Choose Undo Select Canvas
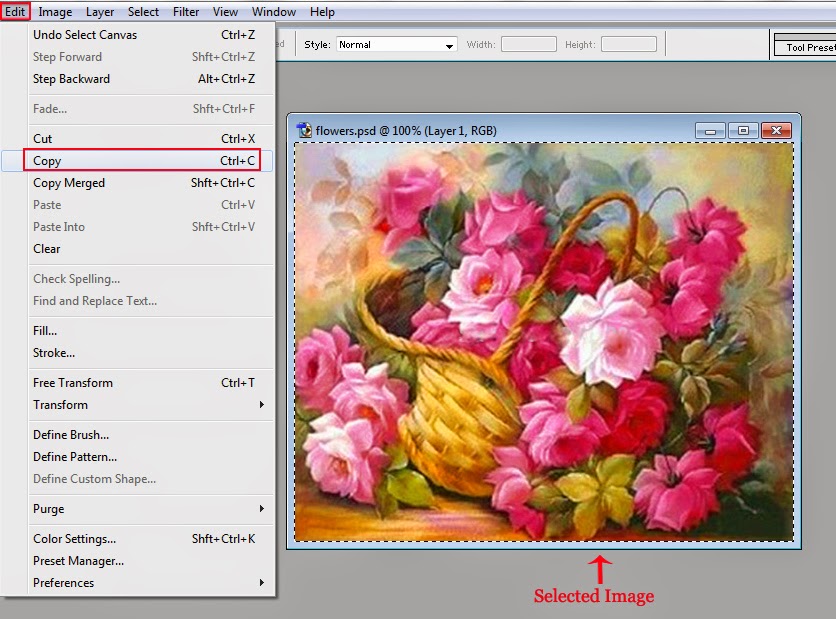The image size is (836, 619). point(143,35)
